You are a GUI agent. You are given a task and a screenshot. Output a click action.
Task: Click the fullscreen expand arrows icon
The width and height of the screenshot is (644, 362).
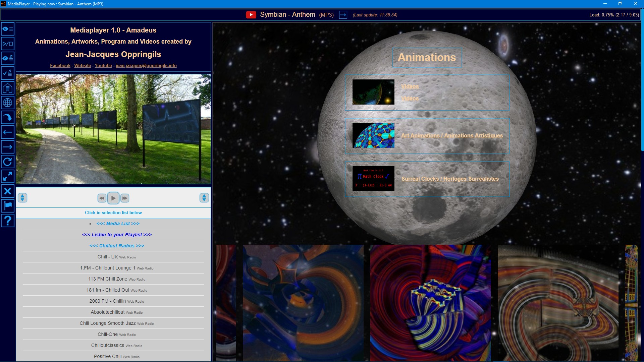7,176
